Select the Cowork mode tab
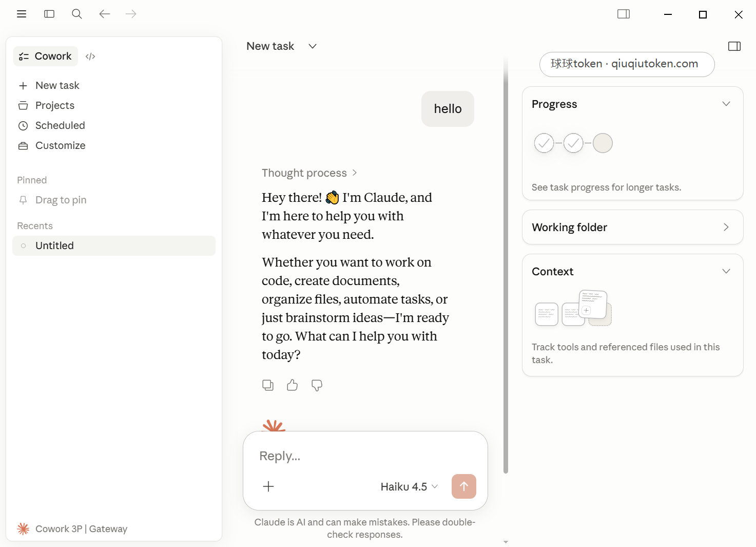Screen dimensions: 756x547 (x=46, y=56)
